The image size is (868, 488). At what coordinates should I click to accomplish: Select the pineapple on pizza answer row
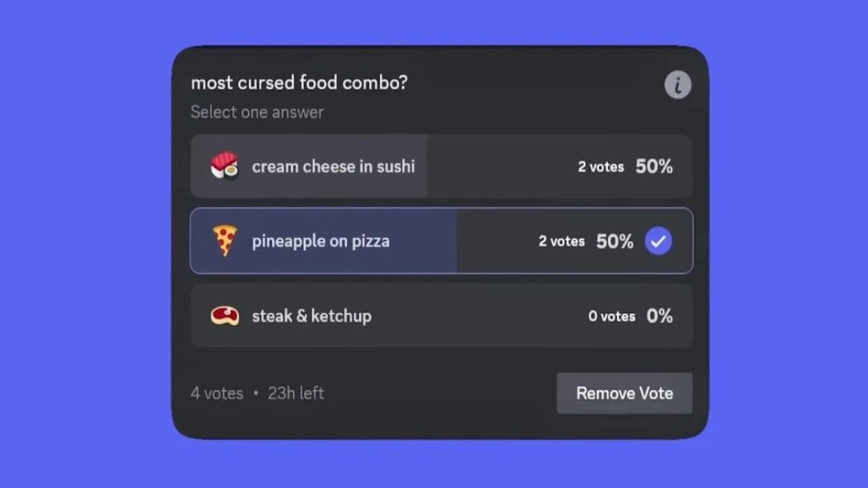(x=441, y=241)
